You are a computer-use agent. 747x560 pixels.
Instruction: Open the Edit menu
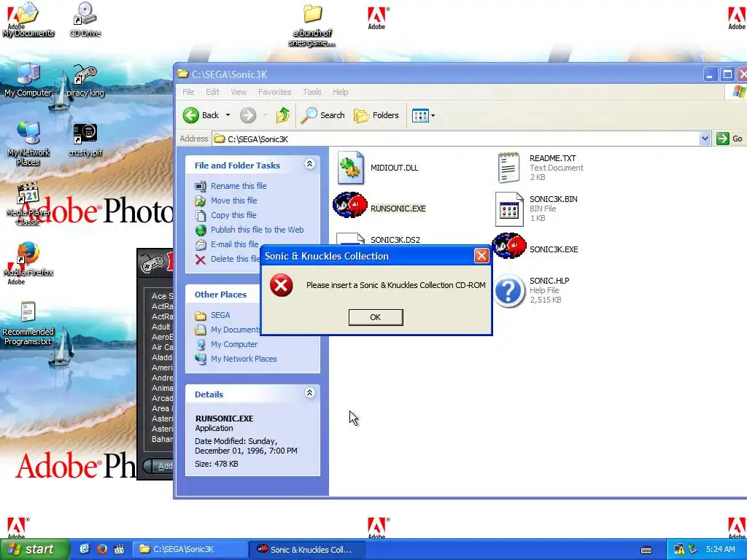pos(212,92)
